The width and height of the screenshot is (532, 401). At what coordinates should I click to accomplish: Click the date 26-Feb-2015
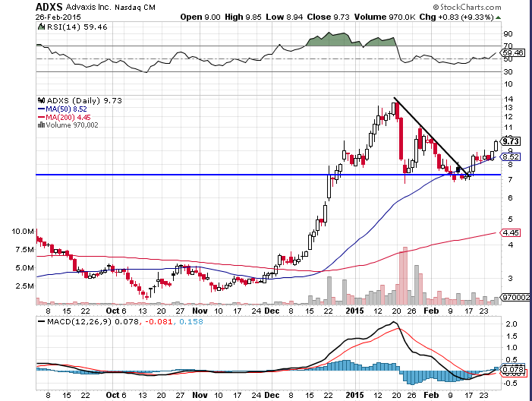pyautogui.click(x=58, y=17)
